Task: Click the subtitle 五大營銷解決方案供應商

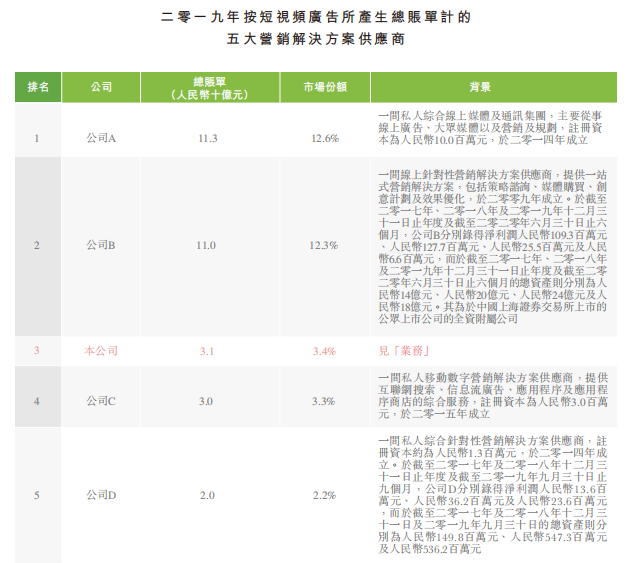Action: pyautogui.click(x=316, y=39)
